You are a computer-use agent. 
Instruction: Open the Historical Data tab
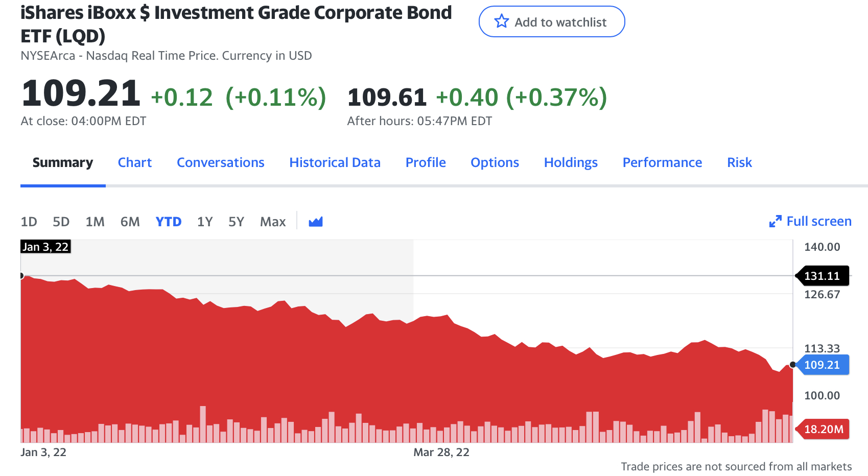335,162
